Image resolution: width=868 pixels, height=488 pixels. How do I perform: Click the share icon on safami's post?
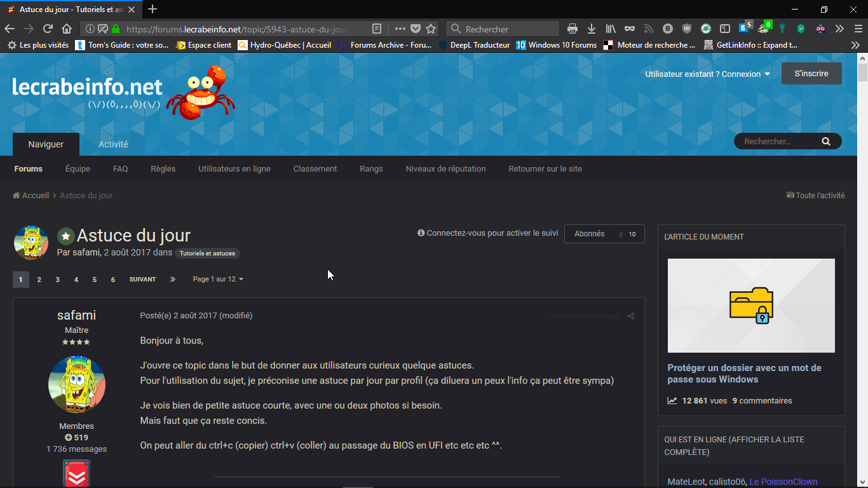click(631, 316)
